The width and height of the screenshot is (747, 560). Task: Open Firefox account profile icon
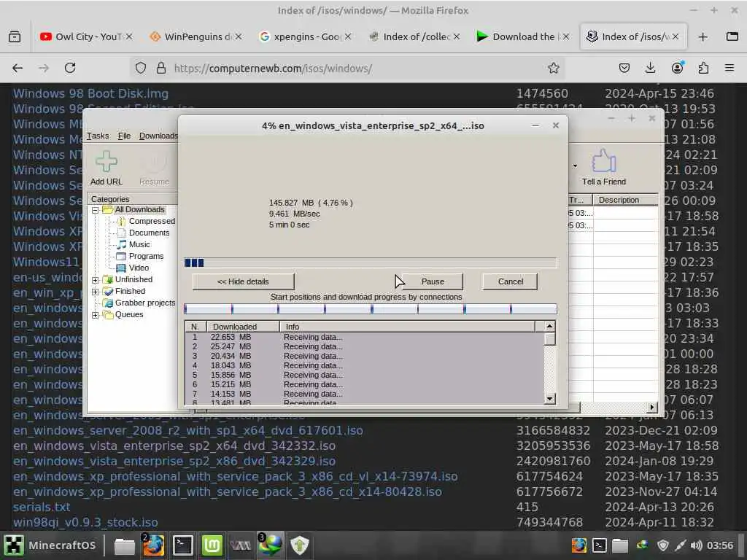click(x=677, y=68)
